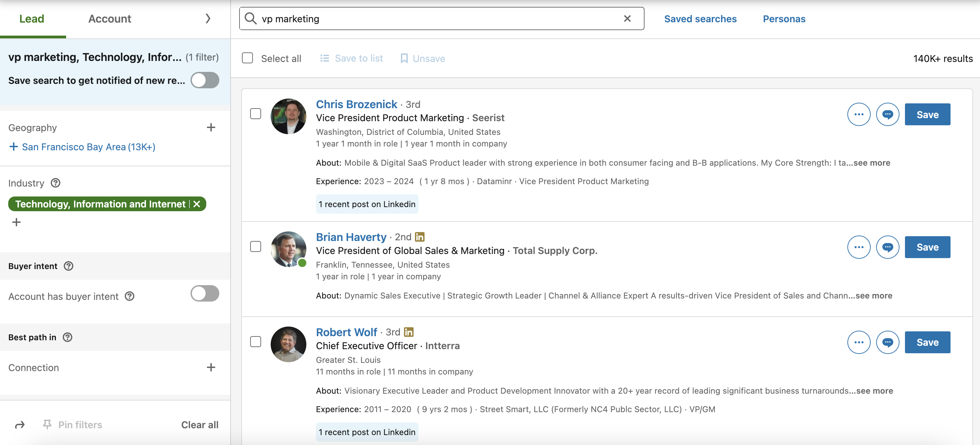This screenshot has height=445, width=980.
Task: Save Robert Wolf as lead
Action: [928, 342]
